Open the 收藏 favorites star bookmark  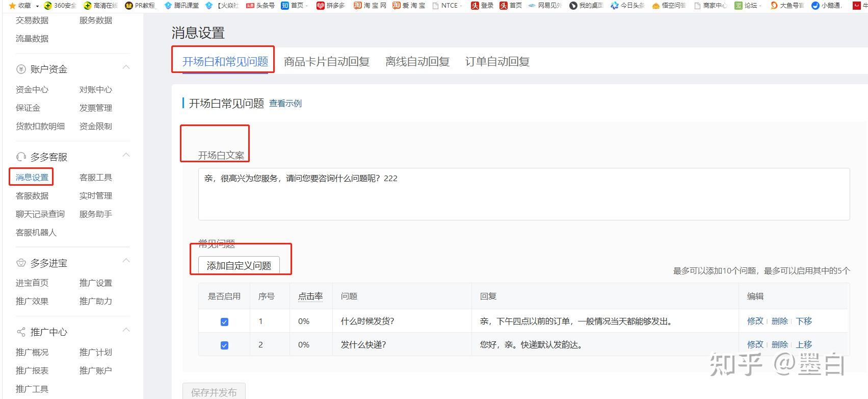(x=20, y=6)
